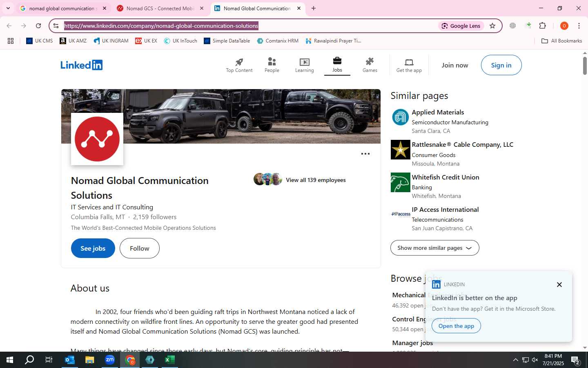This screenshot has width=588, height=368.
Task: Click the Applied Materials logo
Action: click(x=401, y=117)
